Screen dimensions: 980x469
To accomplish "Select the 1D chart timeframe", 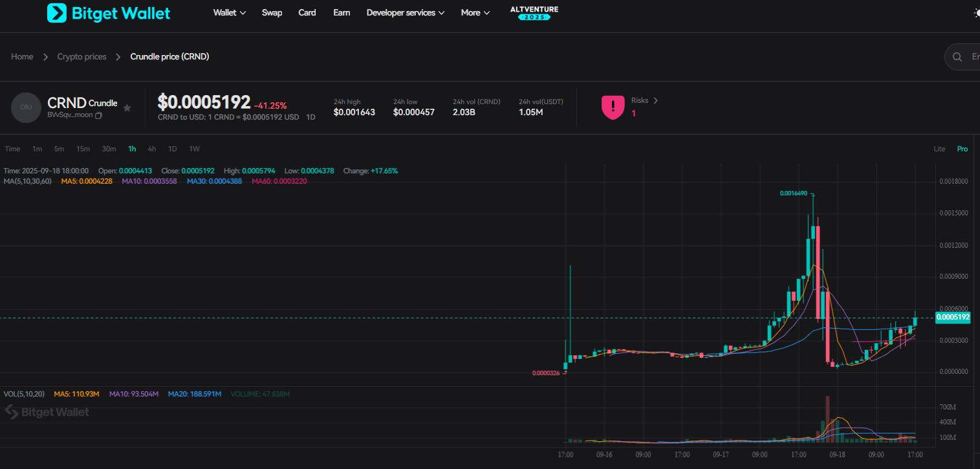I will coord(173,149).
